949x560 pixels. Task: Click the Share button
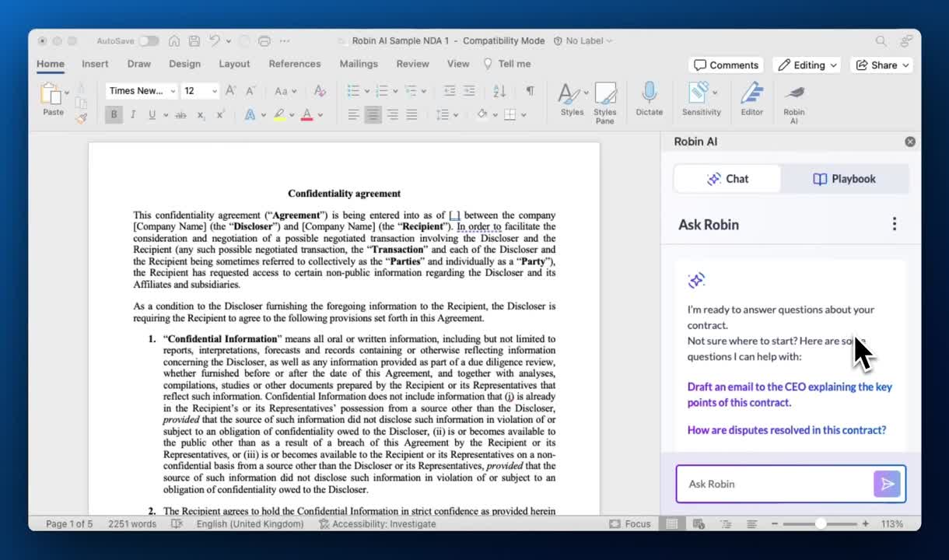click(882, 65)
